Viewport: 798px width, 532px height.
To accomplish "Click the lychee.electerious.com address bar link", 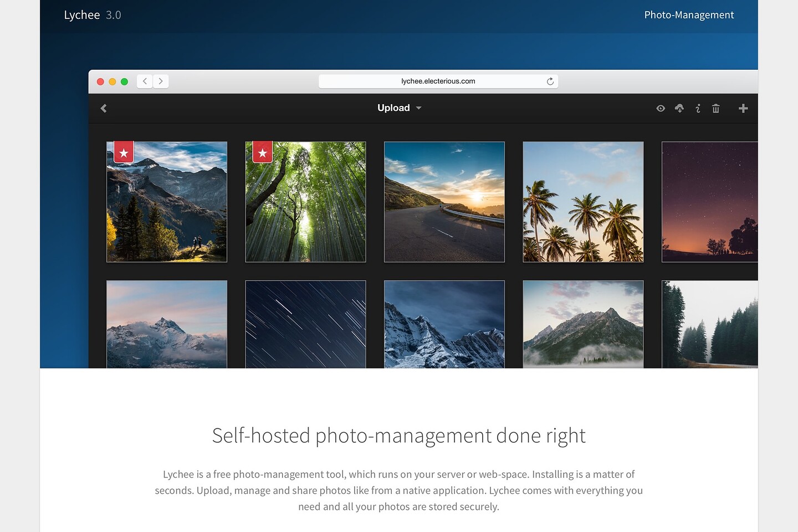I will 438,81.
